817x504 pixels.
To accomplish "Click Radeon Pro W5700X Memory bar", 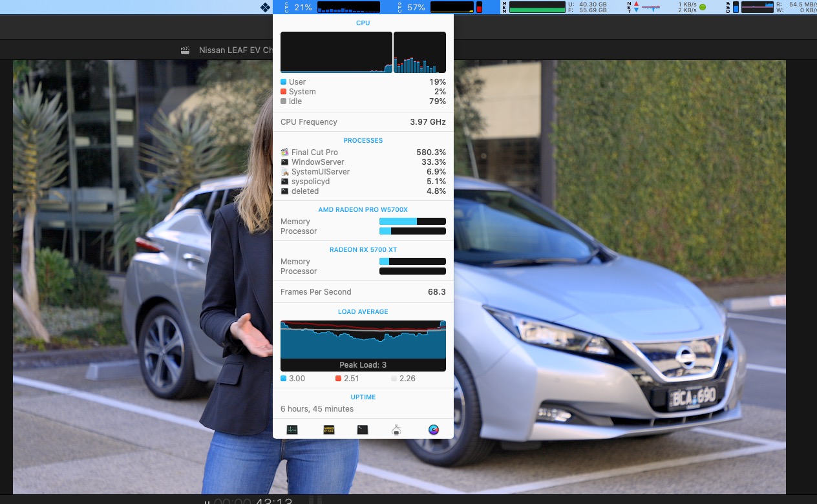I will click(412, 222).
